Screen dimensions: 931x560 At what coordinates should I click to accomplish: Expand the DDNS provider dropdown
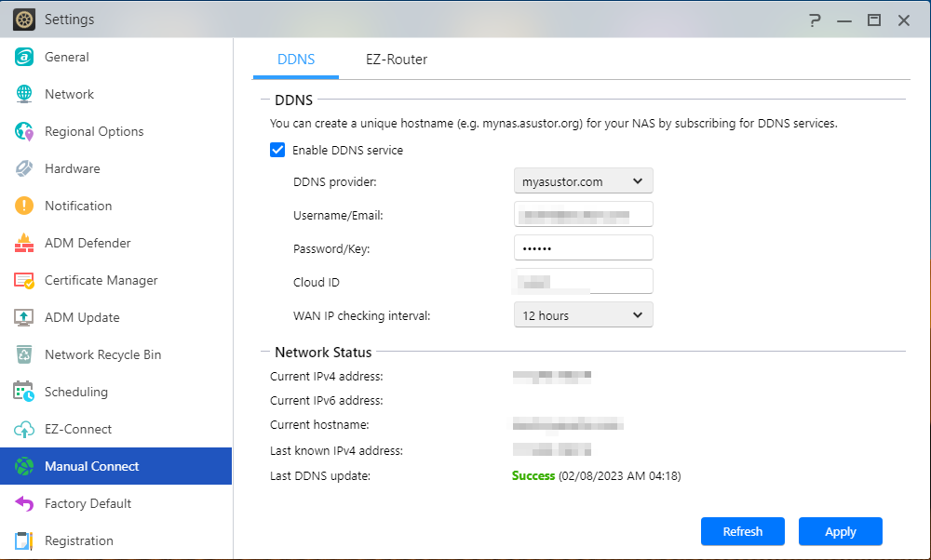[x=584, y=181]
